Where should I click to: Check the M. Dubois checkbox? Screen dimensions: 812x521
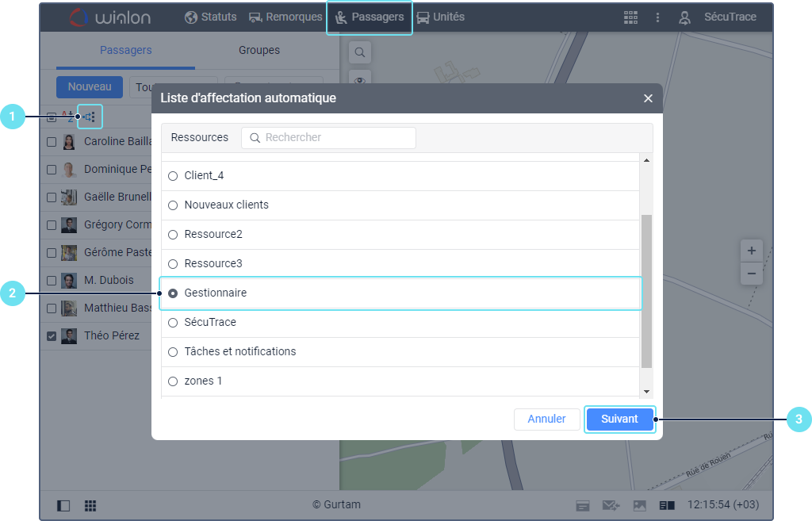52,281
